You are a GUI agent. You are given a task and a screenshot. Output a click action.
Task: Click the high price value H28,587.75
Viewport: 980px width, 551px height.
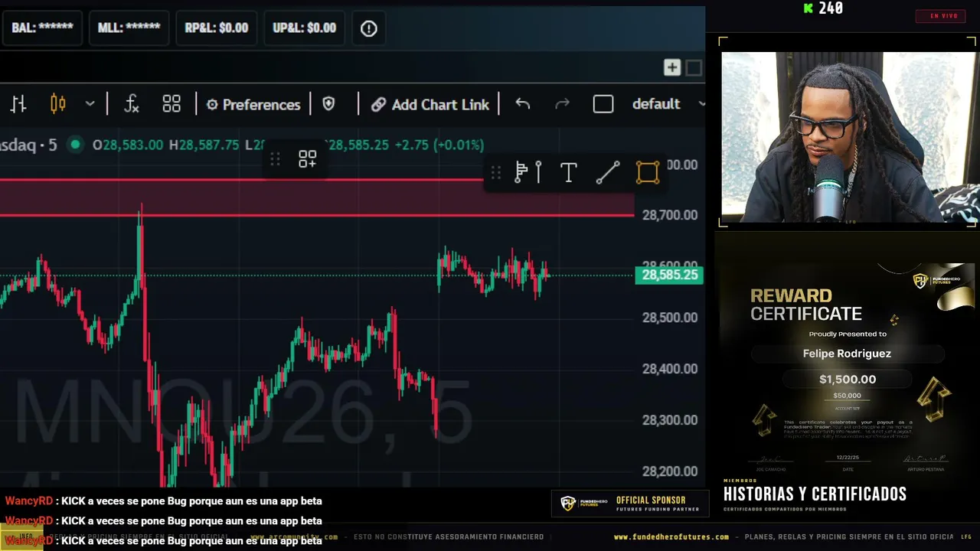point(204,145)
